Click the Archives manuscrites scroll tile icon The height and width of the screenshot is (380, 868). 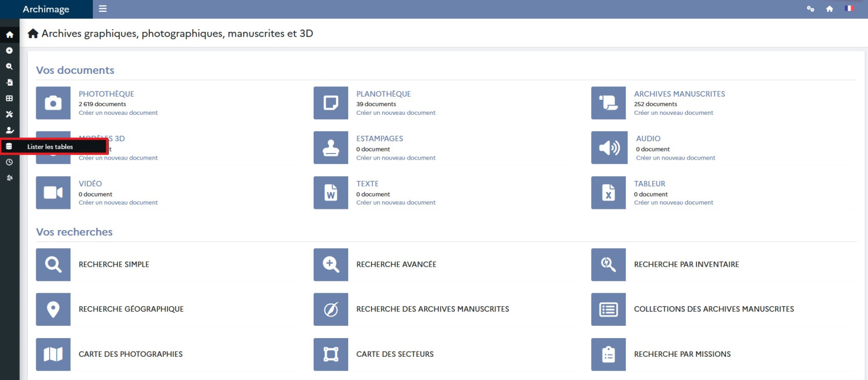[609, 103]
